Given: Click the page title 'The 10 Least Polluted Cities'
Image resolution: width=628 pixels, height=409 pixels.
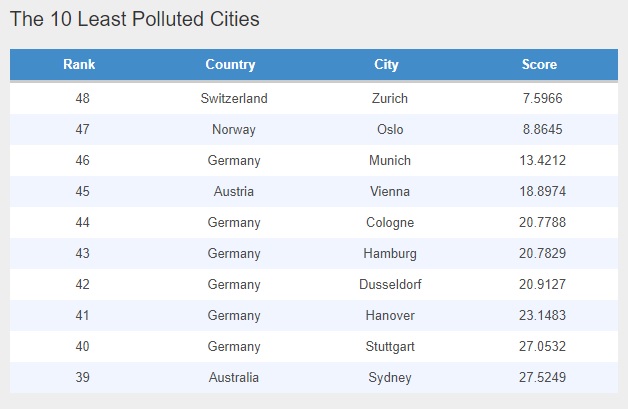Looking at the screenshot, I should (x=134, y=19).
